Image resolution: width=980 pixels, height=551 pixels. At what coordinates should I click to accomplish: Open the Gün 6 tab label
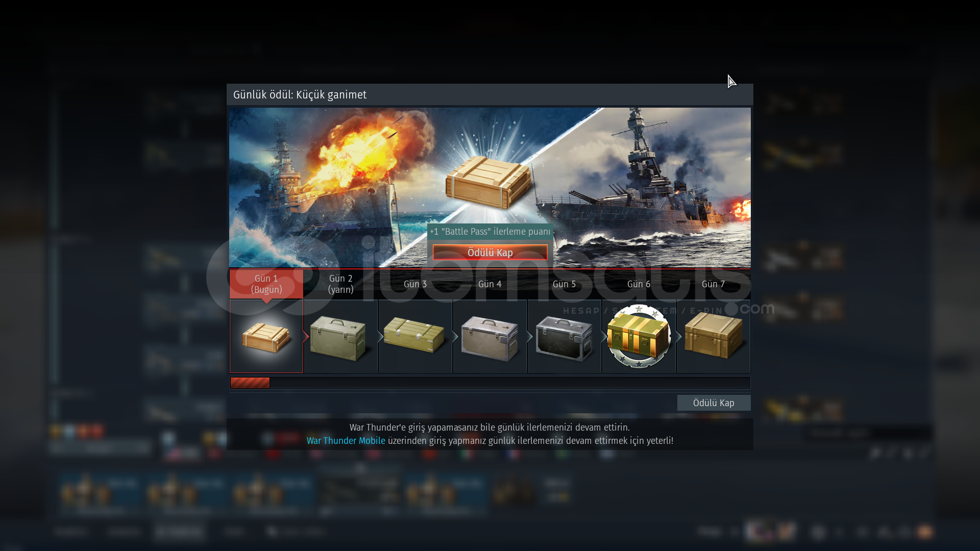click(x=639, y=284)
